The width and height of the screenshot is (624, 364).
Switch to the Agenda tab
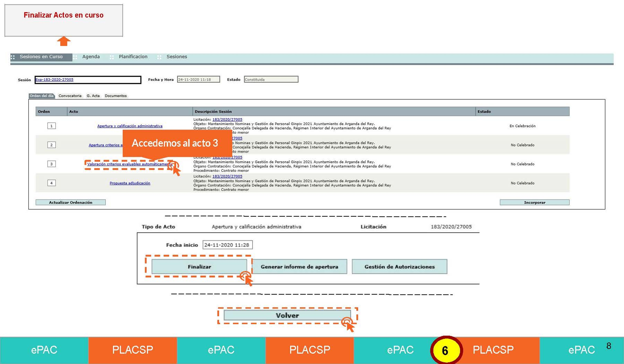click(x=91, y=57)
